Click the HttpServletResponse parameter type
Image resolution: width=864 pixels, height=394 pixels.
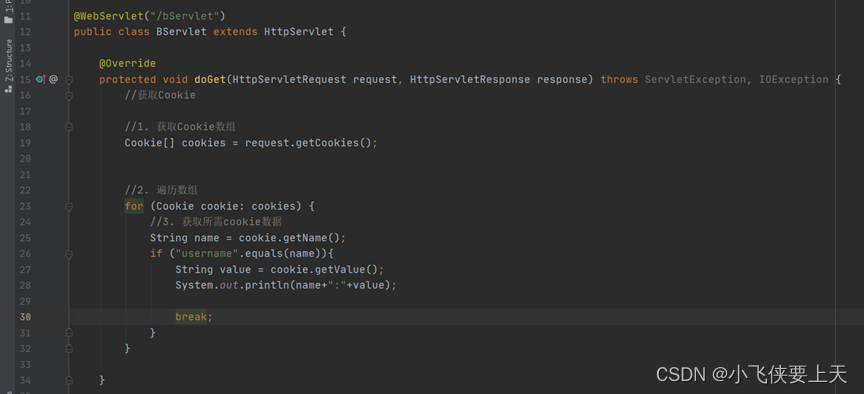(x=470, y=79)
